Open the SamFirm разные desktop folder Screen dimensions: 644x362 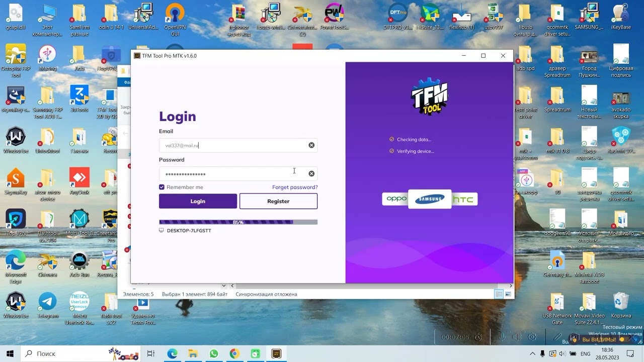(79, 20)
